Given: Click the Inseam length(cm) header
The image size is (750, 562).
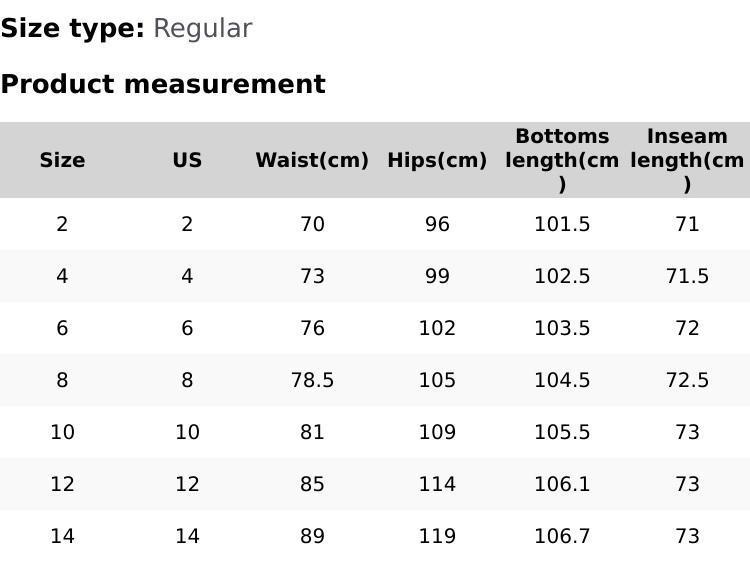Looking at the screenshot, I should click(x=687, y=160).
